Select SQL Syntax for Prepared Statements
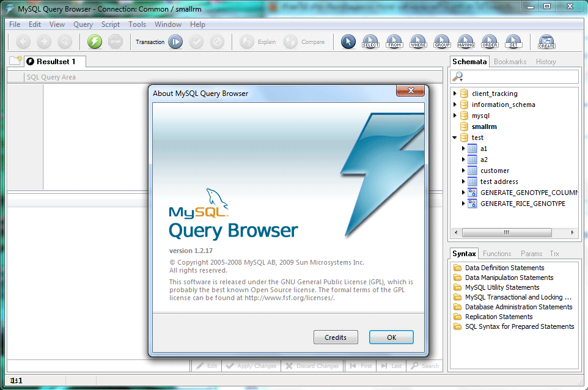The image size is (588, 390). point(520,326)
